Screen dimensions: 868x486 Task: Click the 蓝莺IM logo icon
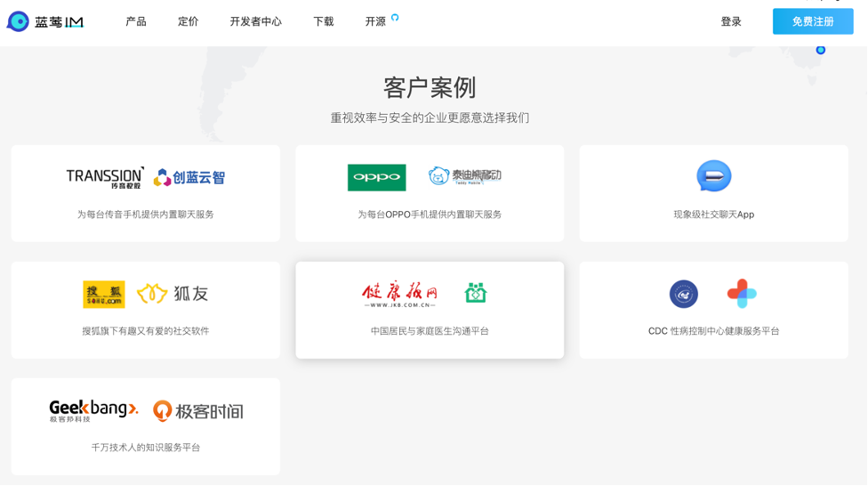[18, 21]
